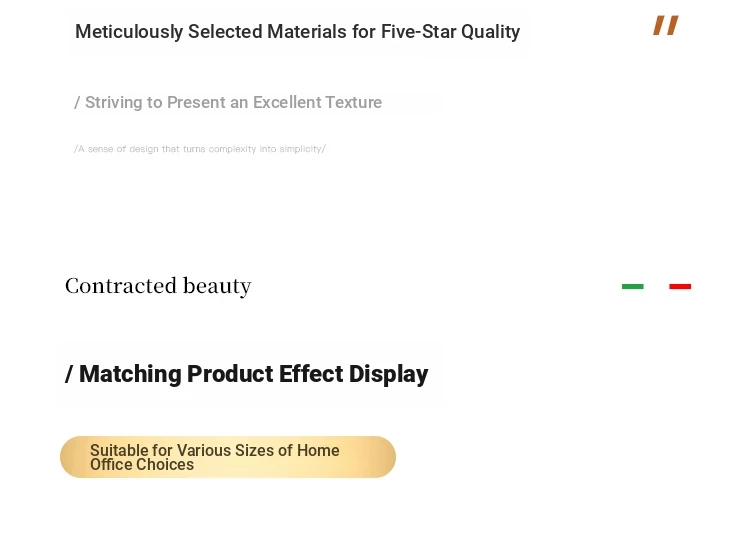Click the word 'simplicity/' in the small caption
Viewport: 750px width, 547px height.
303,149
